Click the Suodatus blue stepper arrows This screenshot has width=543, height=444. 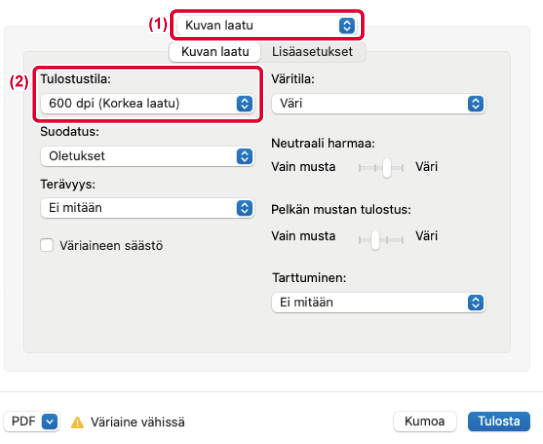[244, 156]
